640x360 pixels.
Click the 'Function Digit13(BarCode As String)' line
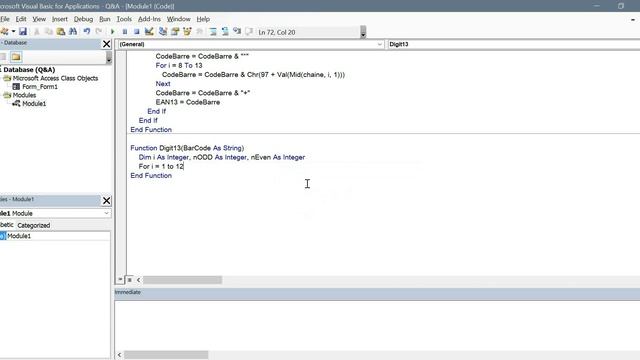[x=187, y=148]
